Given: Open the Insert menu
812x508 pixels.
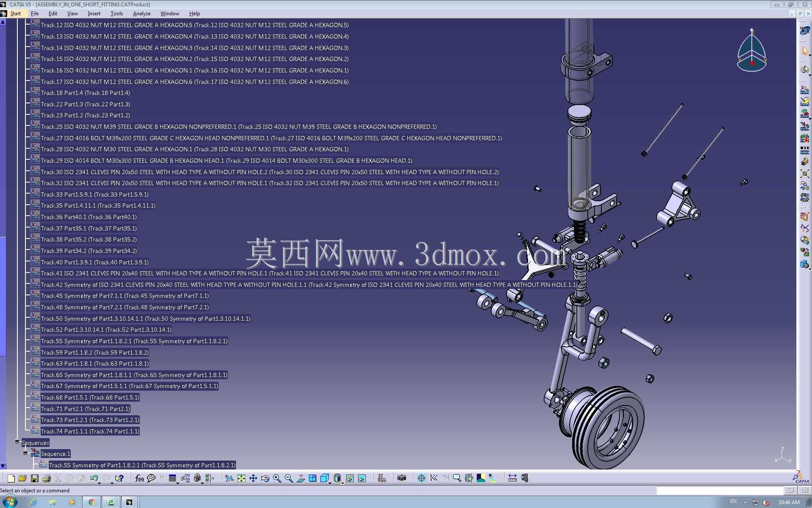Looking at the screenshot, I should coord(94,14).
